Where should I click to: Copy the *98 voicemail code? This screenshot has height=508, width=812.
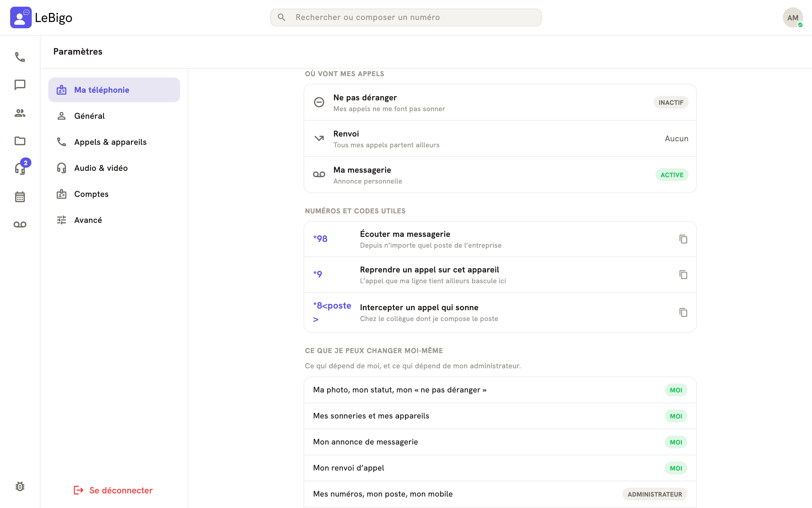tap(683, 239)
